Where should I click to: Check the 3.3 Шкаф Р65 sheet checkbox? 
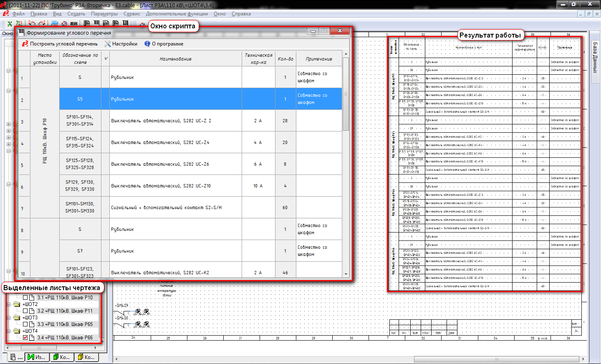tap(25, 324)
